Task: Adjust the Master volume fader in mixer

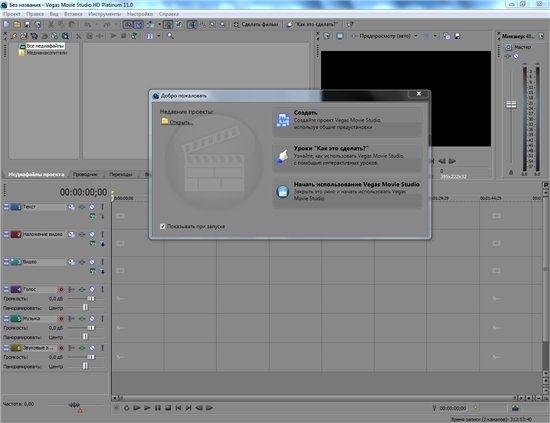Action: tap(511, 105)
